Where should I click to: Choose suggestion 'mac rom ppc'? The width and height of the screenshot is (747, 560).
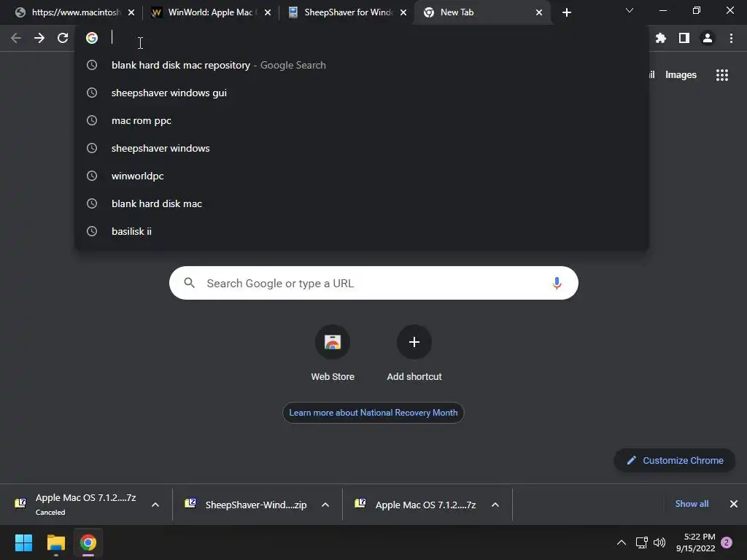(362, 120)
